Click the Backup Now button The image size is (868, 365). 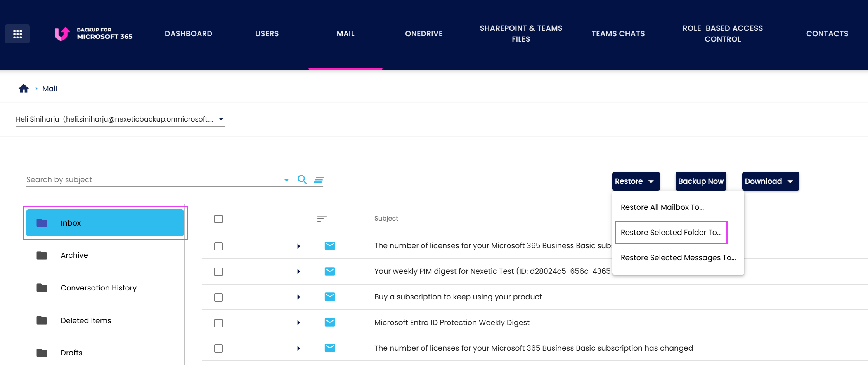[701, 181]
